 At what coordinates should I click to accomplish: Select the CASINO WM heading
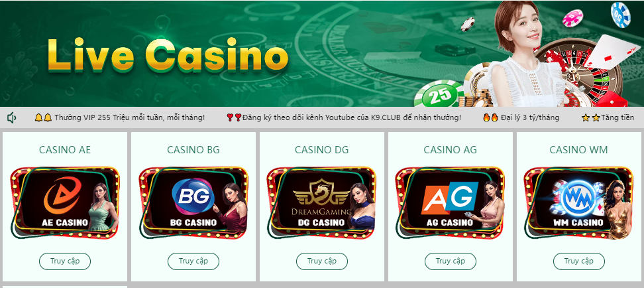(578, 150)
